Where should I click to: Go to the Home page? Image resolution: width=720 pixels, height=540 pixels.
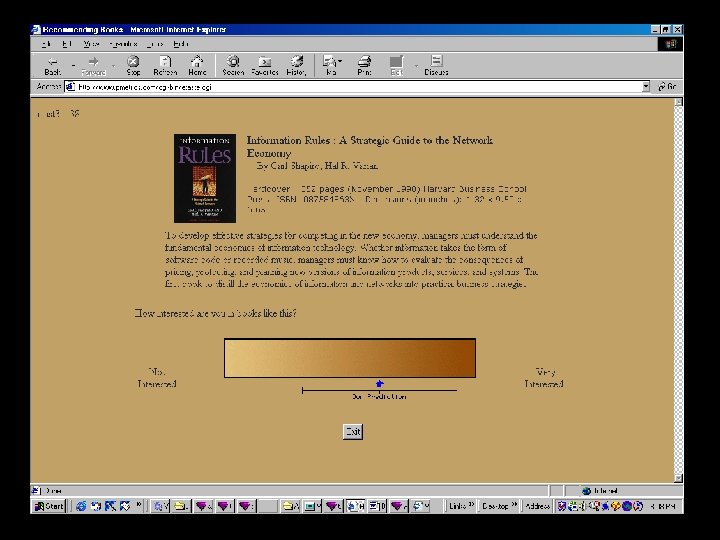(x=197, y=66)
